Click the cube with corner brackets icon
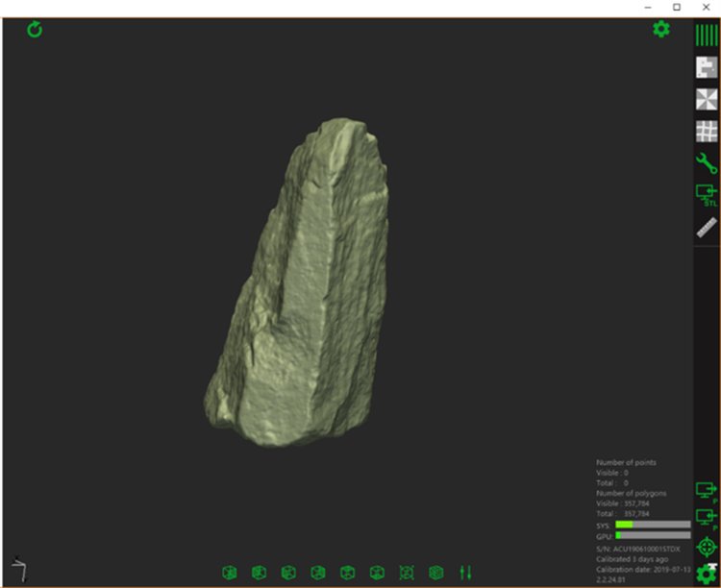 (x=406, y=573)
